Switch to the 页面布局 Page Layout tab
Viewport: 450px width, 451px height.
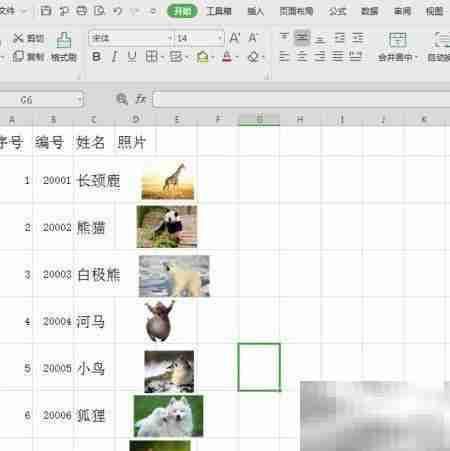296,11
